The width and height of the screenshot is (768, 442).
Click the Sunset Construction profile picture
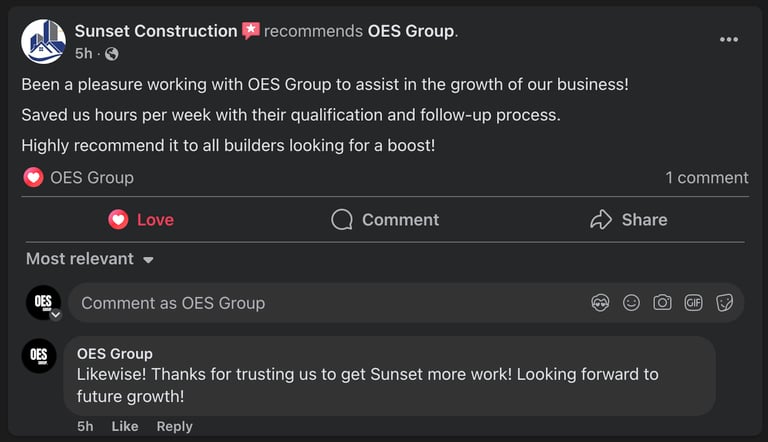43,42
